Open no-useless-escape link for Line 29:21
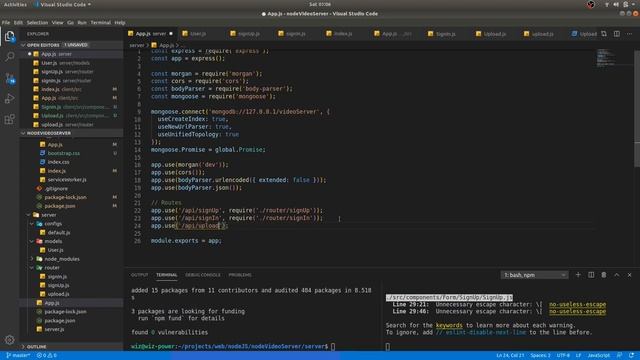640x360 pixels. coord(577,304)
